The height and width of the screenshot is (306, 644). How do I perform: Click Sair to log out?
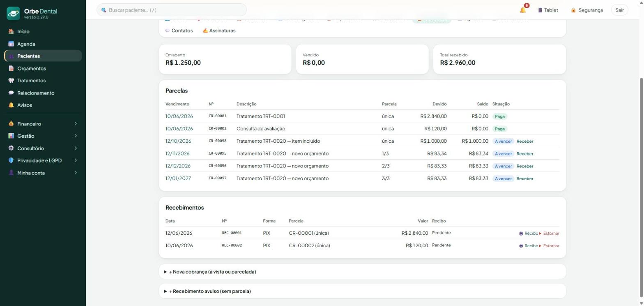click(x=619, y=10)
